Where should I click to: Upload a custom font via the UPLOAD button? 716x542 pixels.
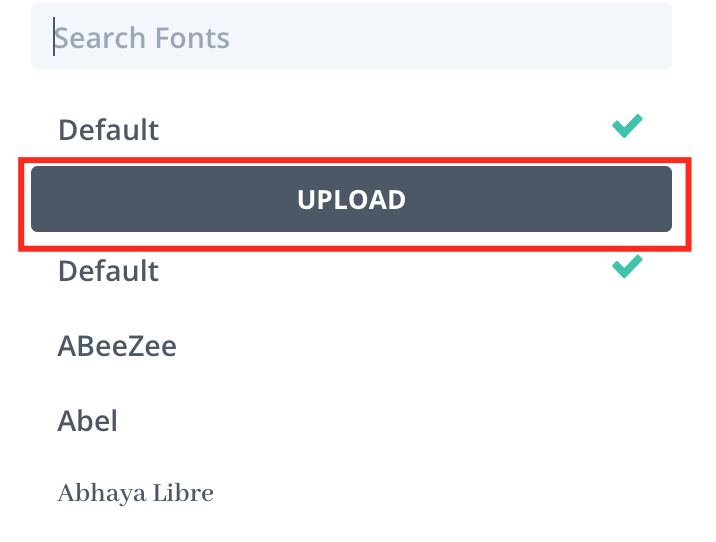tap(351, 199)
